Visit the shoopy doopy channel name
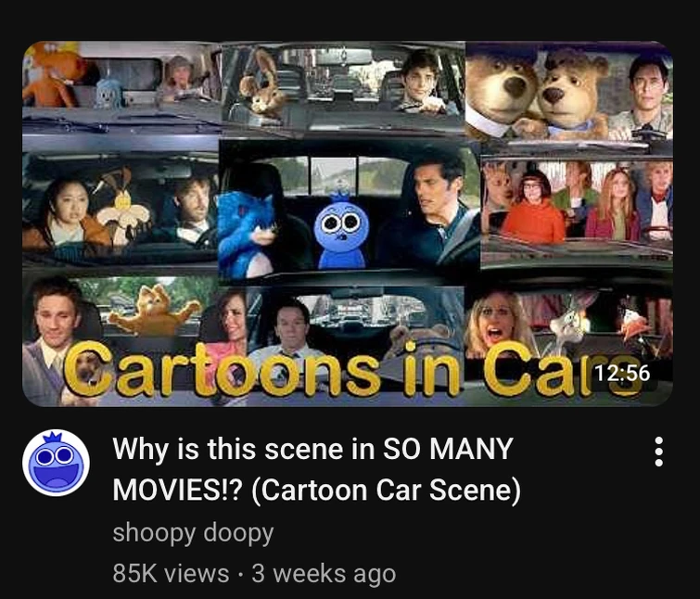Screen dimensions: 700x599 [193, 533]
